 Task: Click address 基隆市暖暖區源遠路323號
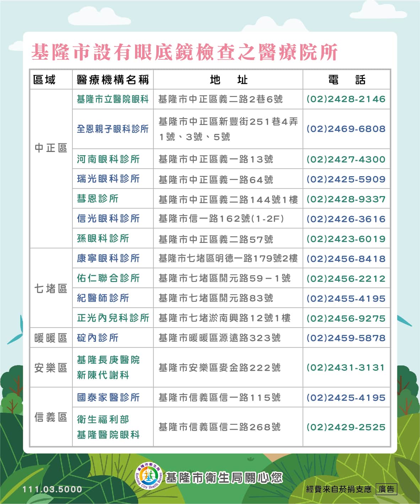point(220,338)
